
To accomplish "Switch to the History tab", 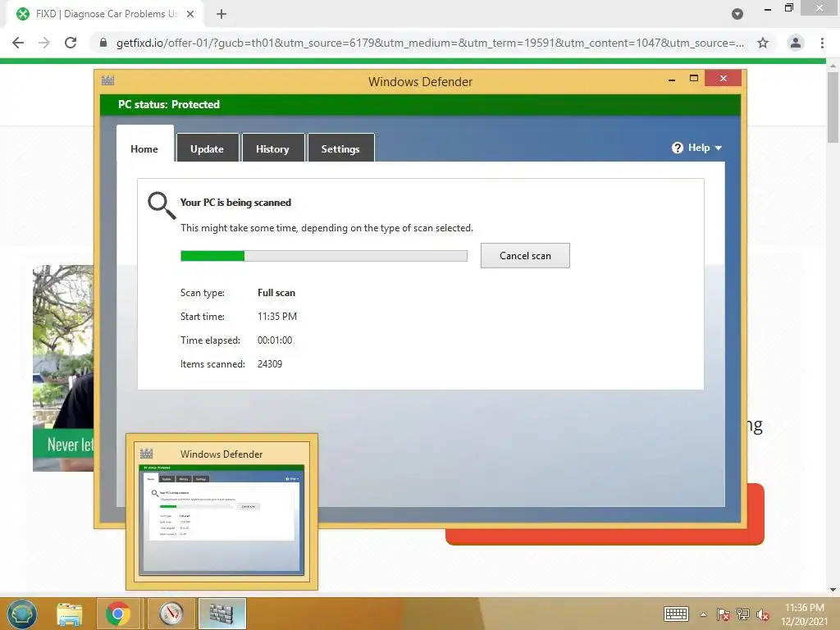I will 272,148.
